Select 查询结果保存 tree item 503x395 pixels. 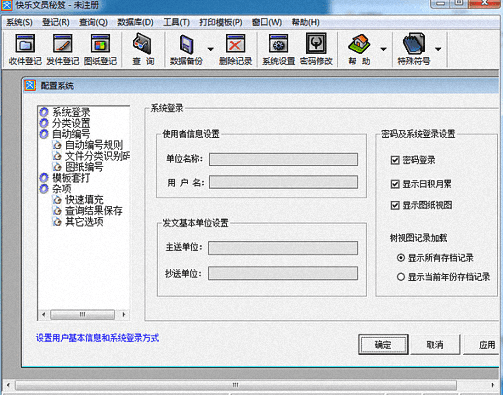94,211
